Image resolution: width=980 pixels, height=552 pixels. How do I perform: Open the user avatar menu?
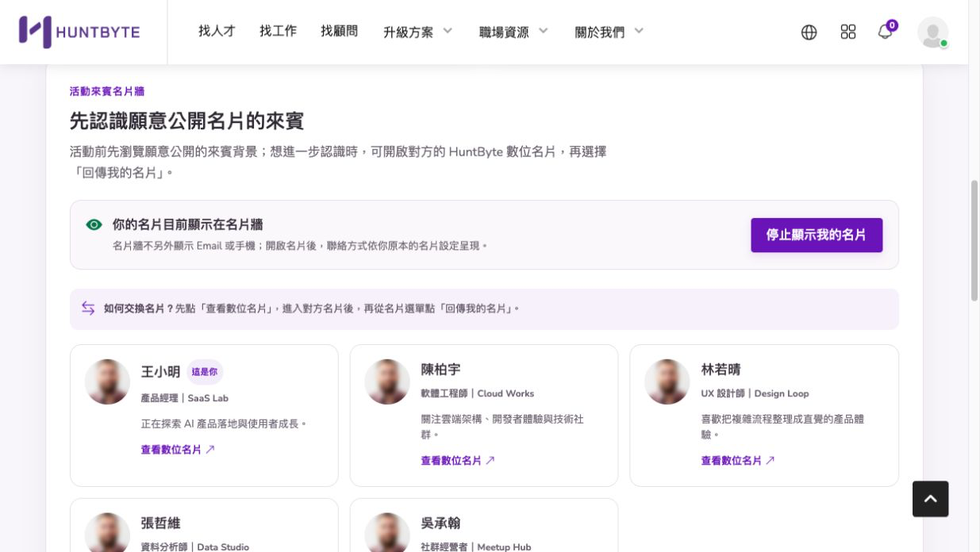932,32
